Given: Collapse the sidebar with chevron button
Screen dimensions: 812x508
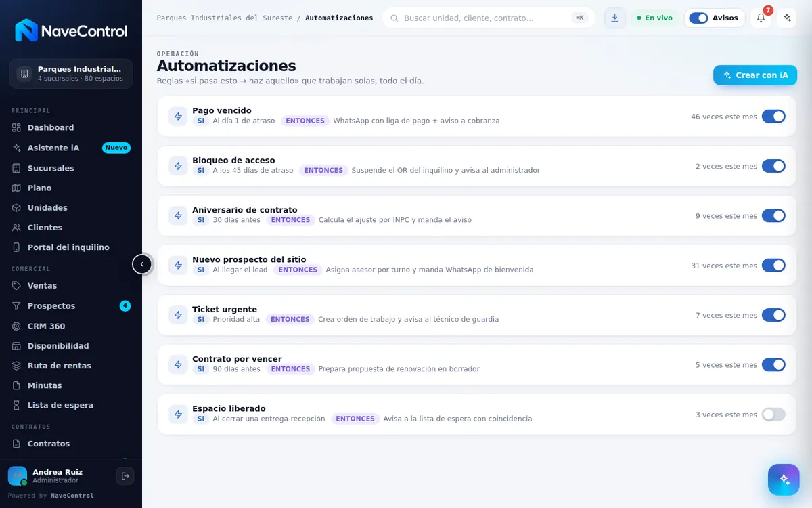Looking at the screenshot, I should tap(142, 264).
